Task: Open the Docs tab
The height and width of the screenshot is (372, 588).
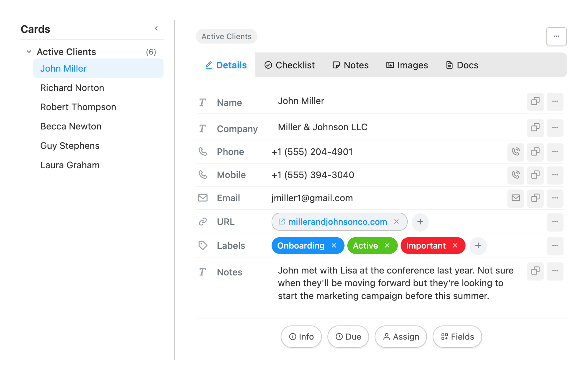Action: tap(462, 65)
